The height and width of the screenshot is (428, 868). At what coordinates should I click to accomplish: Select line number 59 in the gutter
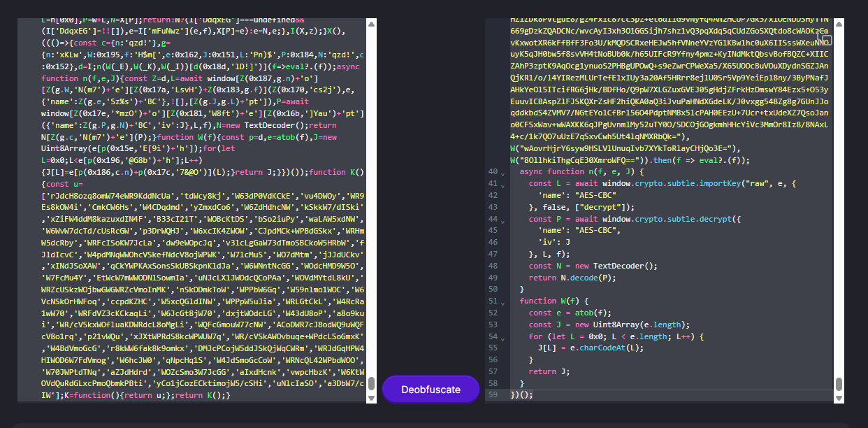(x=493, y=395)
